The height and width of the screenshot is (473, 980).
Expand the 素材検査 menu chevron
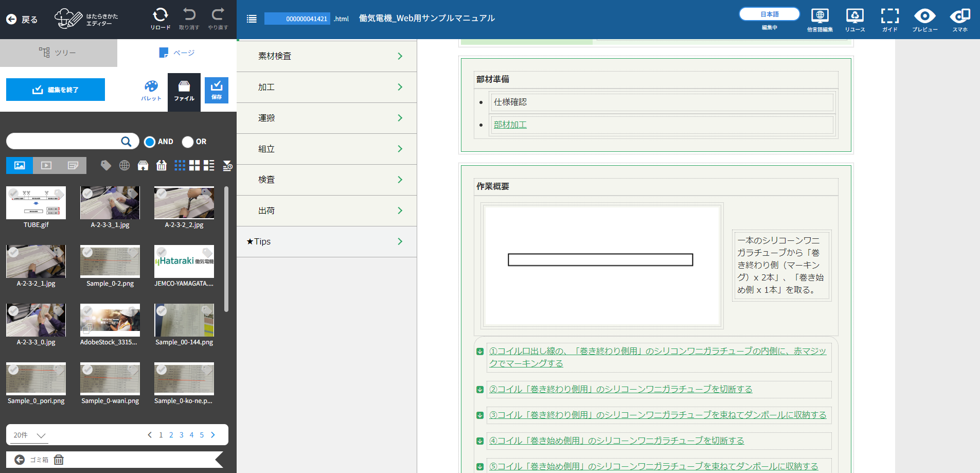400,56
